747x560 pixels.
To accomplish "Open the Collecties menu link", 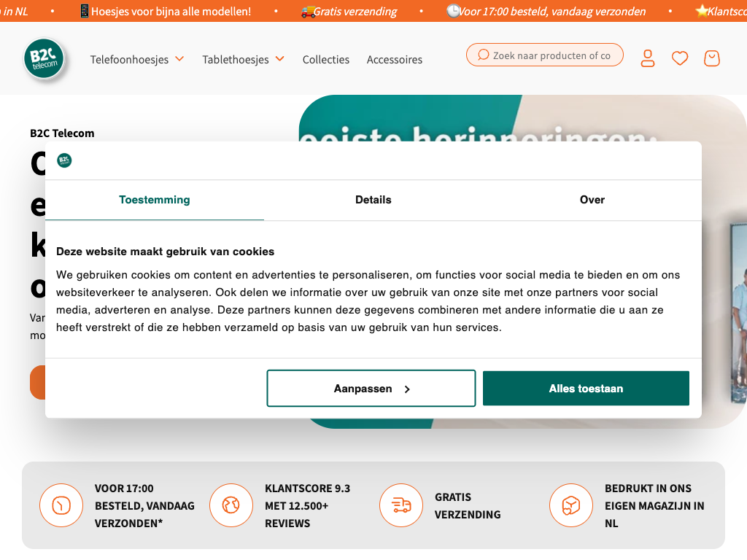I will [x=326, y=60].
